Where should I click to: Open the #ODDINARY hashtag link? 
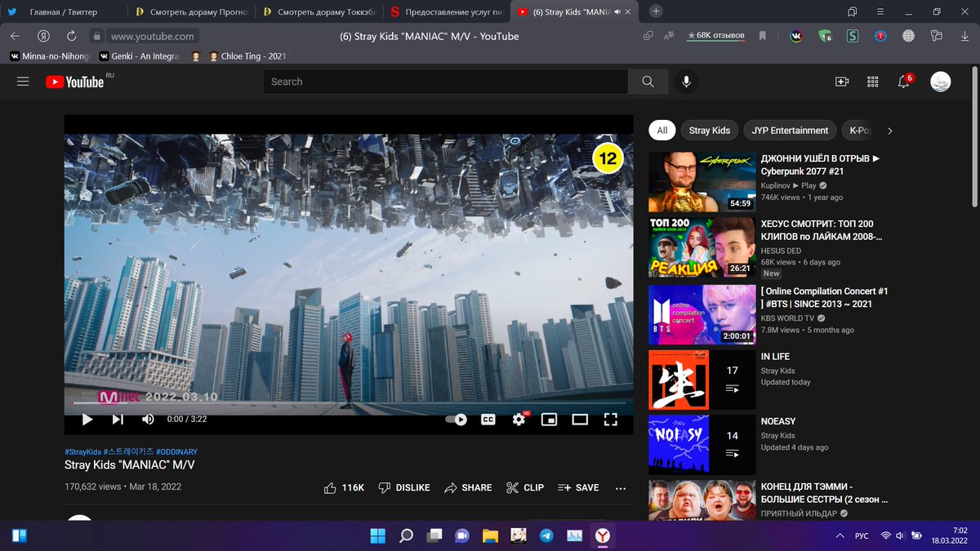(x=176, y=451)
